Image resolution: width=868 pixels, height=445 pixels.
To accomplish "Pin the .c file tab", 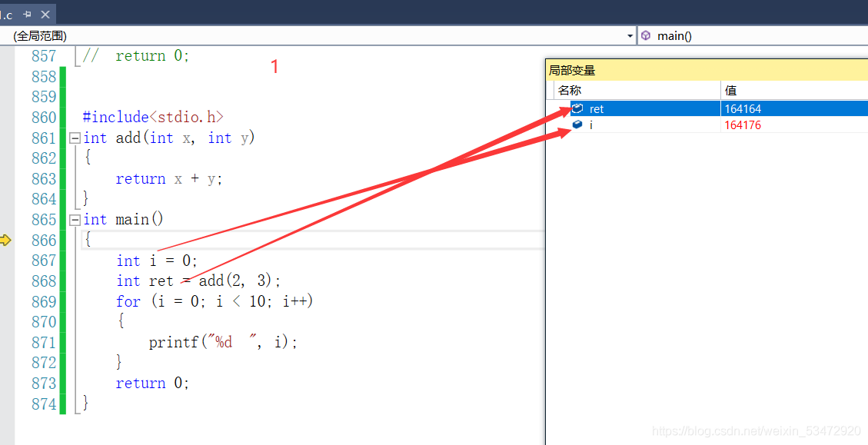I will [x=27, y=15].
